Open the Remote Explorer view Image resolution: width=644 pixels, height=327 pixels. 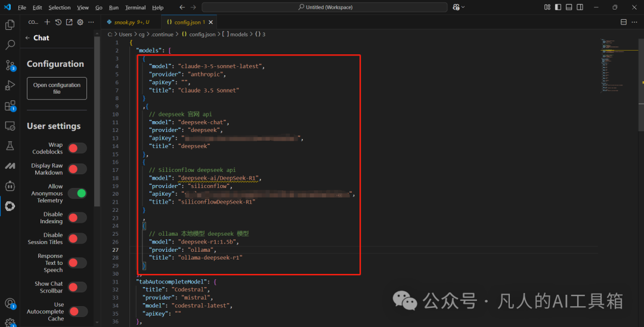point(10,126)
